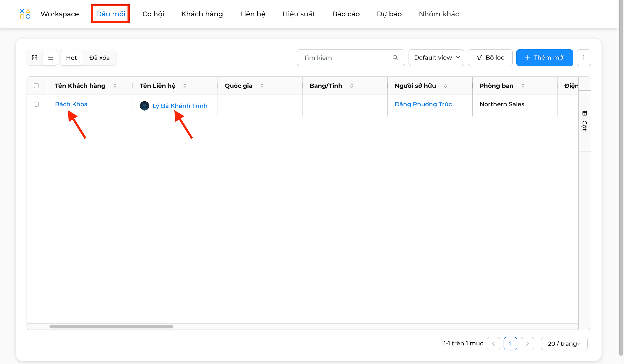624x364 pixels.
Task: Sort by Phòng ban column
Action: point(523,86)
